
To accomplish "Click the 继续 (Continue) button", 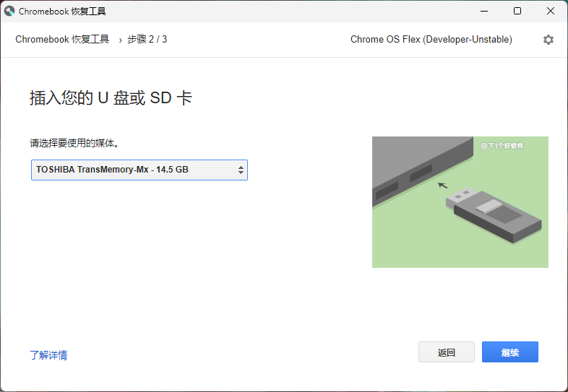I will point(510,352).
